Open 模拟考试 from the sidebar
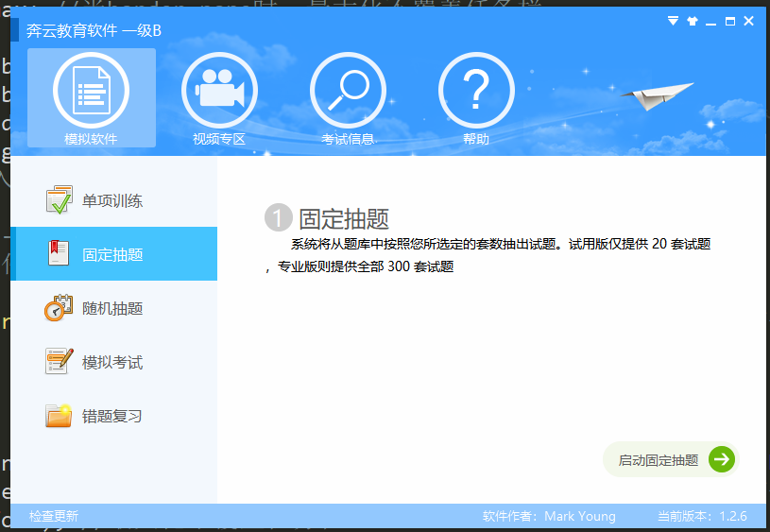The height and width of the screenshot is (532, 770). [112, 362]
